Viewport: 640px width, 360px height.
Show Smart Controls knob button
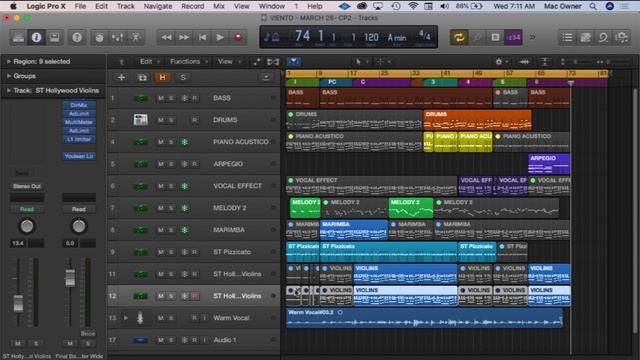99,38
